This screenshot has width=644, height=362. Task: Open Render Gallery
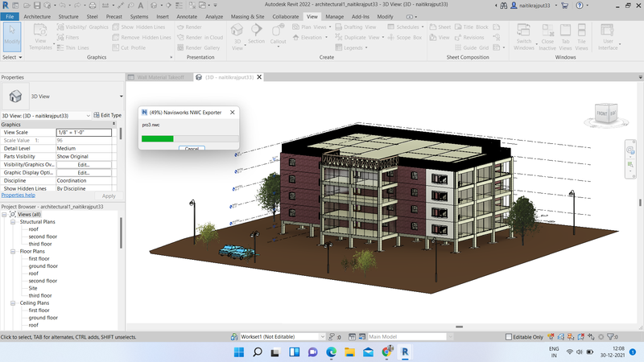click(198, 47)
